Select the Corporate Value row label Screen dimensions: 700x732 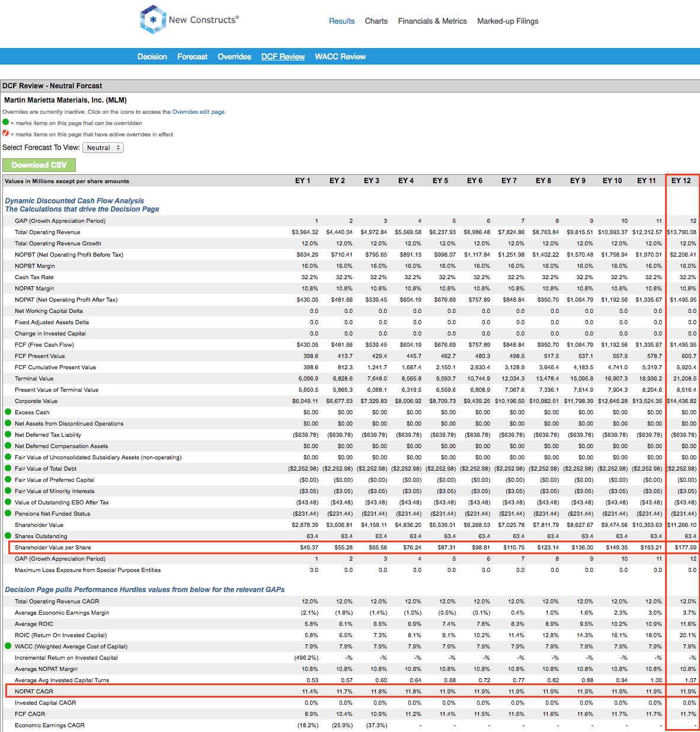(36, 401)
